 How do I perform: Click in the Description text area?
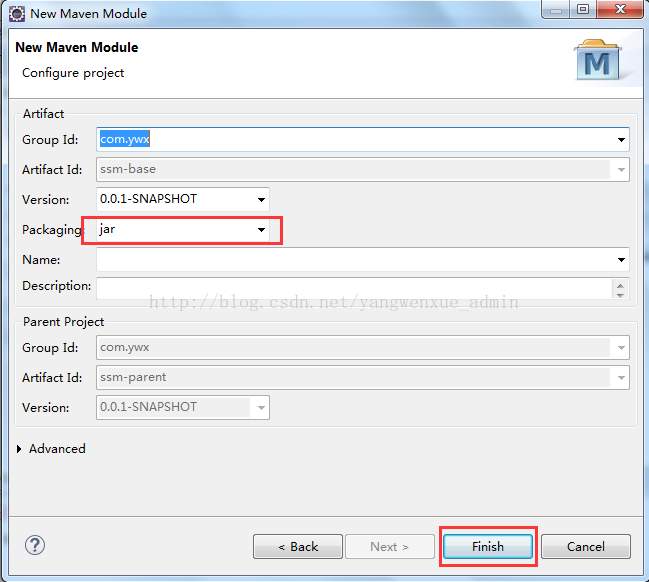[354, 289]
